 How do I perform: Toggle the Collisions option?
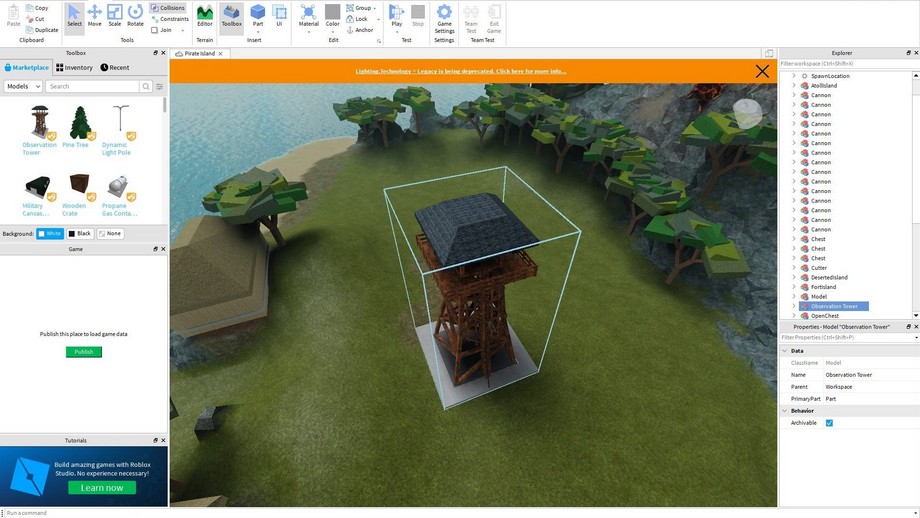(167, 8)
